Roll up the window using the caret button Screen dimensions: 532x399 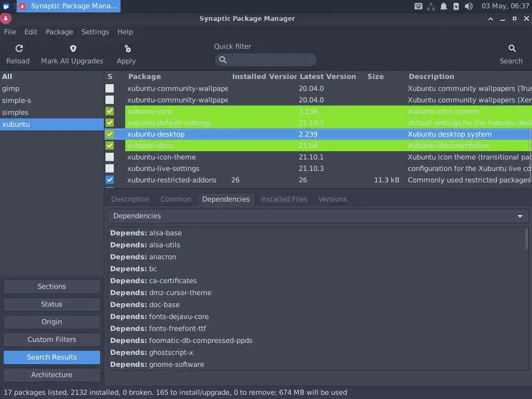pos(490,19)
